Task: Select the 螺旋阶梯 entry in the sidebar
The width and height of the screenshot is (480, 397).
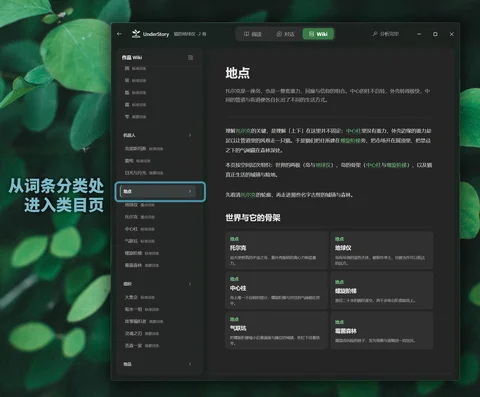Action: click(142, 253)
